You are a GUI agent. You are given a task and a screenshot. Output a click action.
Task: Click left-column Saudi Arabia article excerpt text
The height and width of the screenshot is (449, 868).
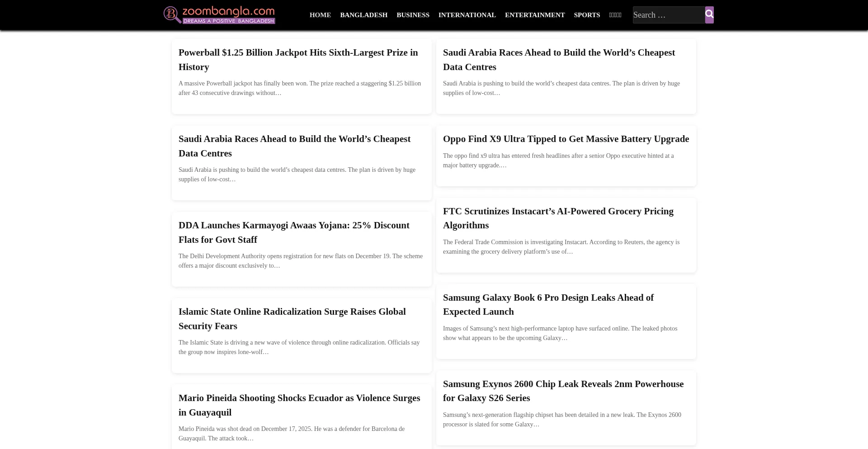coord(297,175)
